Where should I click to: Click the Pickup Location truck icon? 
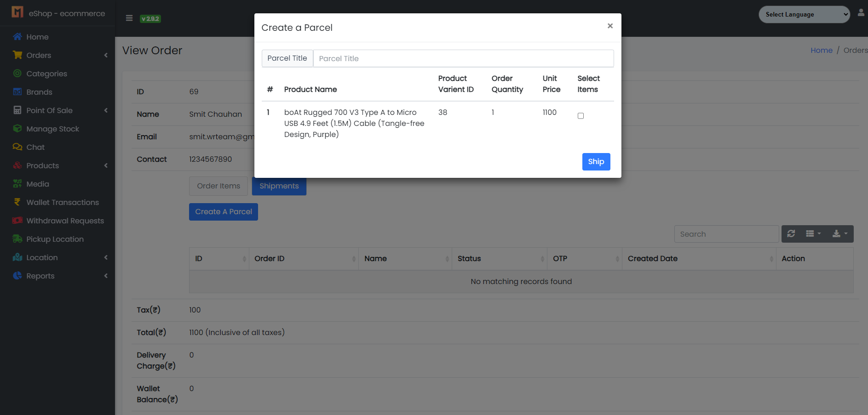tap(17, 239)
